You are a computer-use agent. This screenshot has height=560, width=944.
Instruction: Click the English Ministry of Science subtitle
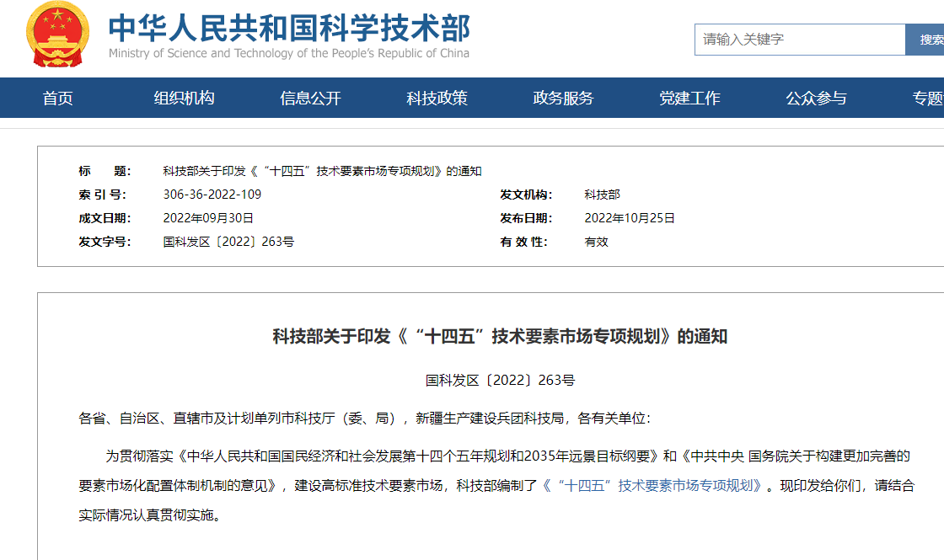click(288, 54)
